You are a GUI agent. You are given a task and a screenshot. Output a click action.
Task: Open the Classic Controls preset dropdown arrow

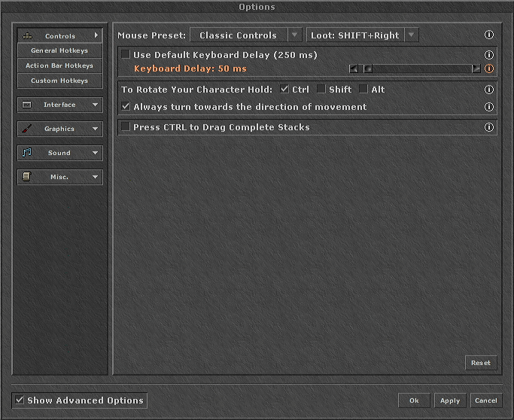click(x=295, y=35)
